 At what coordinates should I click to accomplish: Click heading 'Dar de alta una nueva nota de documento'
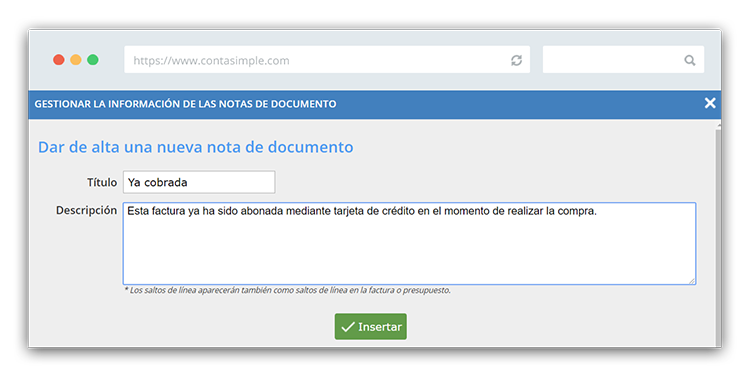click(x=196, y=147)
